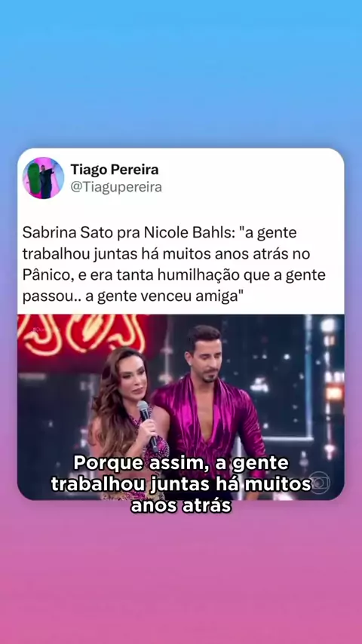Screen dimensions: 362x644
Task: Click subtitle line 'trabalhou juntas há muitos'
Action: 181,484
